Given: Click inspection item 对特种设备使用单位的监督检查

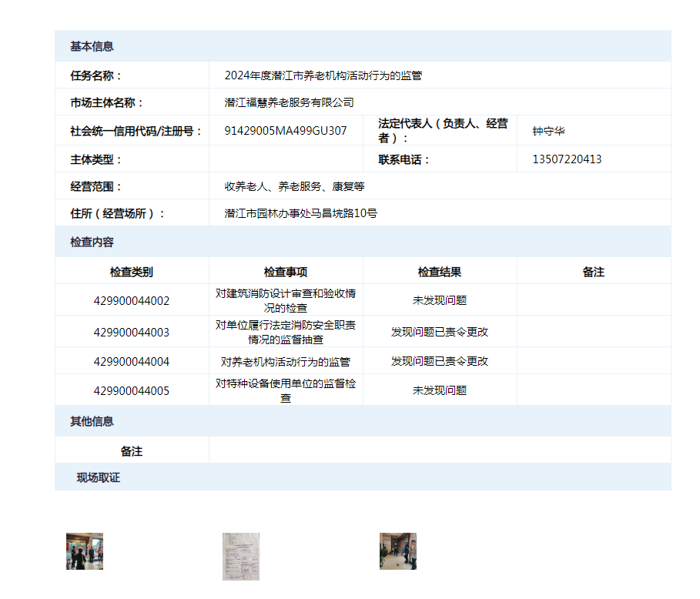Looking at the screenshot, I should (286, 391).
